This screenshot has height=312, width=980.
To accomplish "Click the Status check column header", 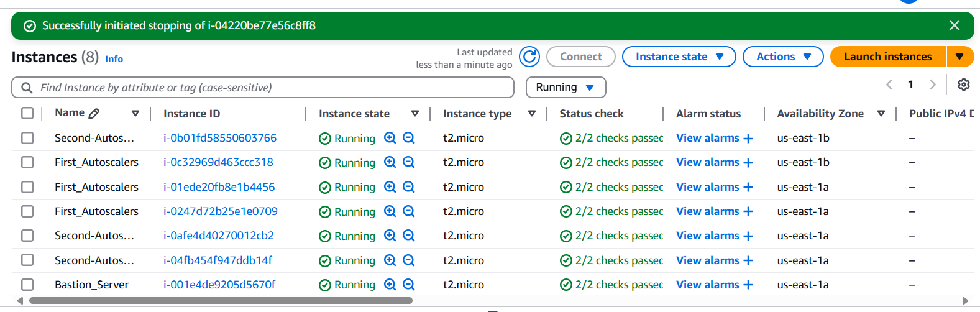I will point(592,114).
